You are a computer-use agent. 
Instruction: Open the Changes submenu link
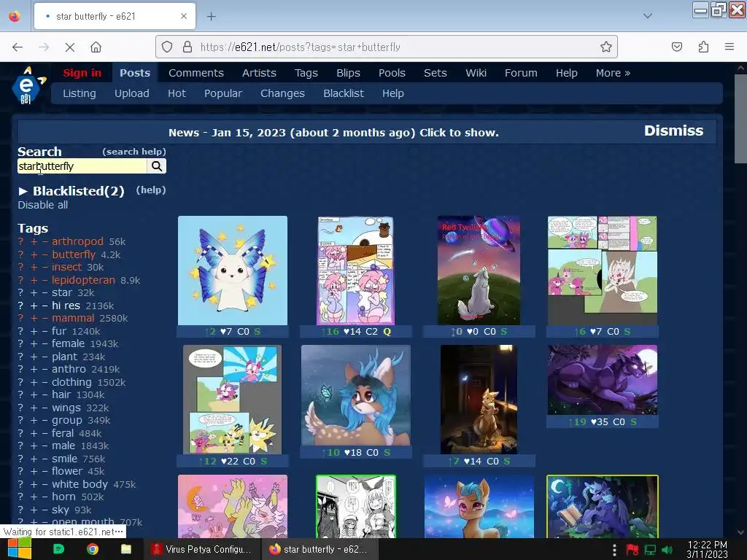click(x=282, y=93)
